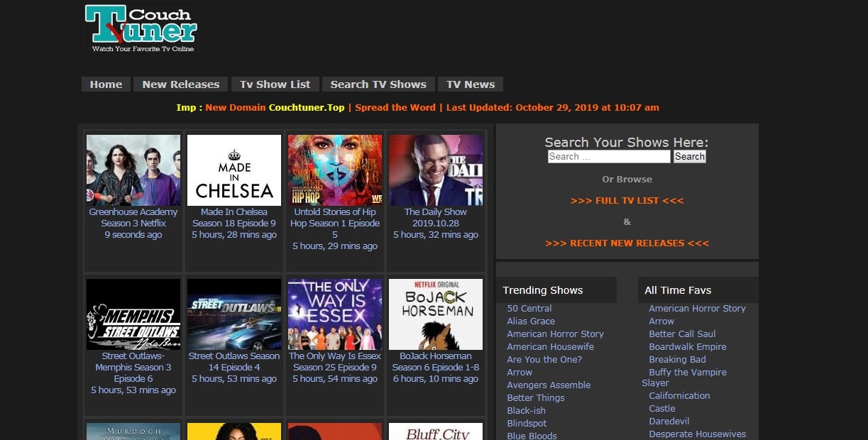Viewport: 868px width, 440px height.
Task: Open the New Releases menu item
Action: [181, 84]
